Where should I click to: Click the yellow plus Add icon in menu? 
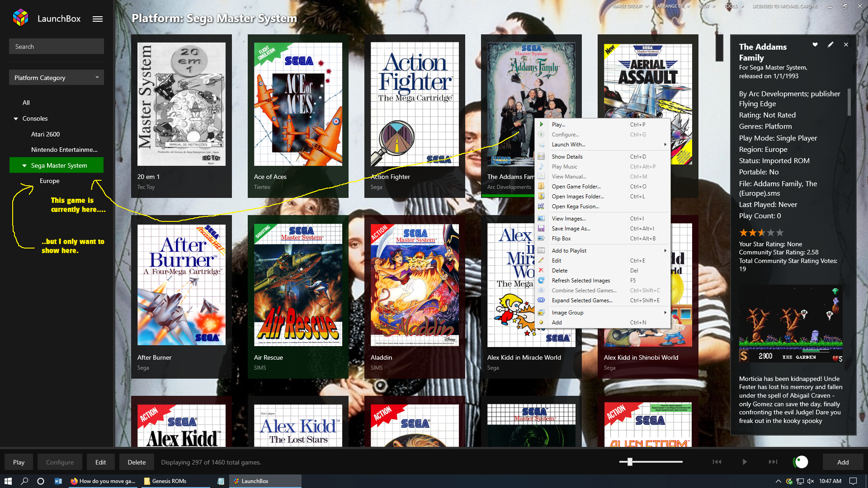point(541,322)
